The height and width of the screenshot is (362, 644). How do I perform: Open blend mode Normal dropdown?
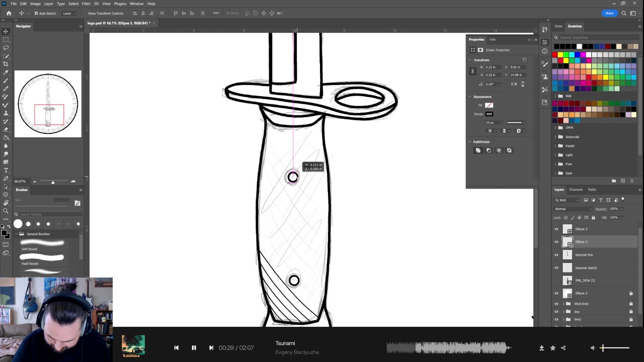pos(573,209)
